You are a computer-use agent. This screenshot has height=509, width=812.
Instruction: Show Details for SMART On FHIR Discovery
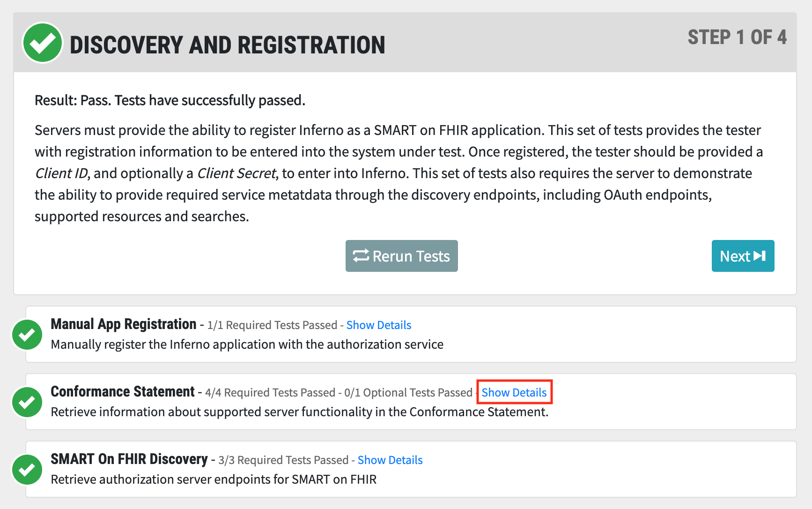pos(390,460)
